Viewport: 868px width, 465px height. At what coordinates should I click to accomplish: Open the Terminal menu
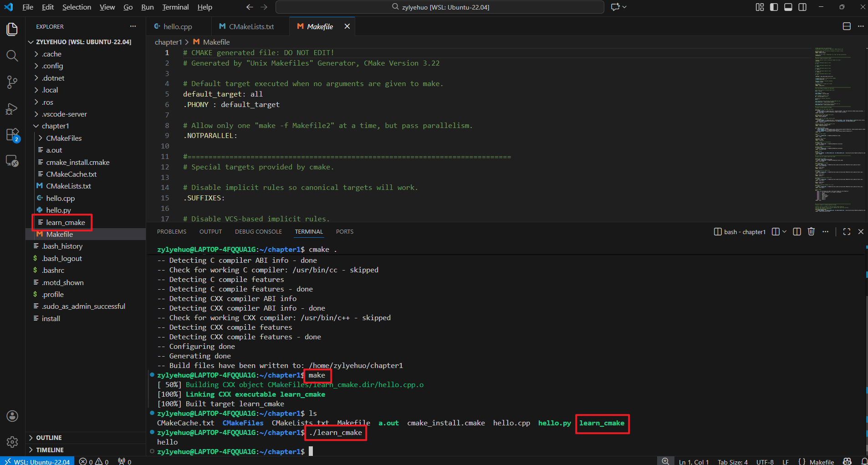(x=175, y=7)
